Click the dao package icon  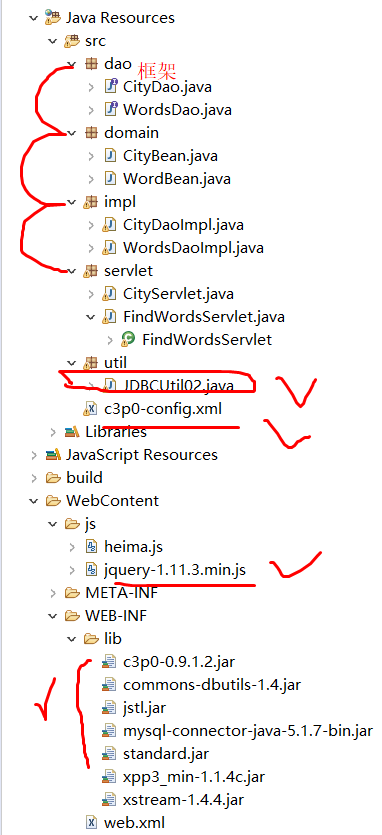[92, 64]
